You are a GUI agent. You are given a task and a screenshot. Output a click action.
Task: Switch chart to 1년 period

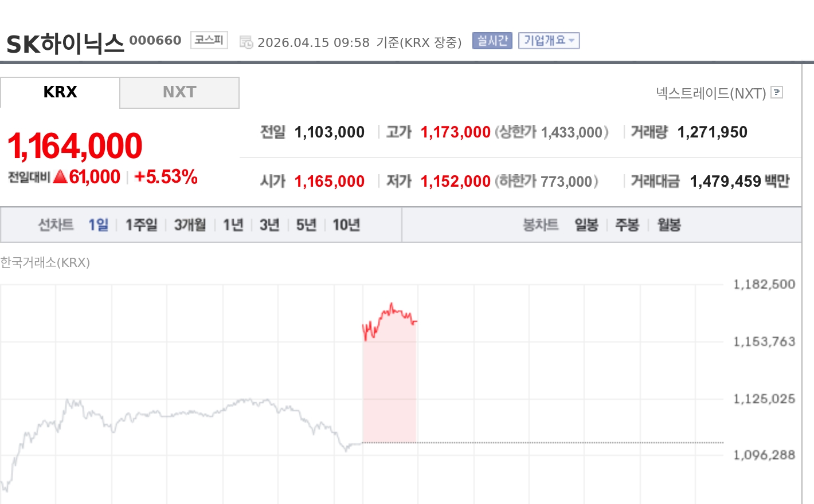click(x=232, y=225)
